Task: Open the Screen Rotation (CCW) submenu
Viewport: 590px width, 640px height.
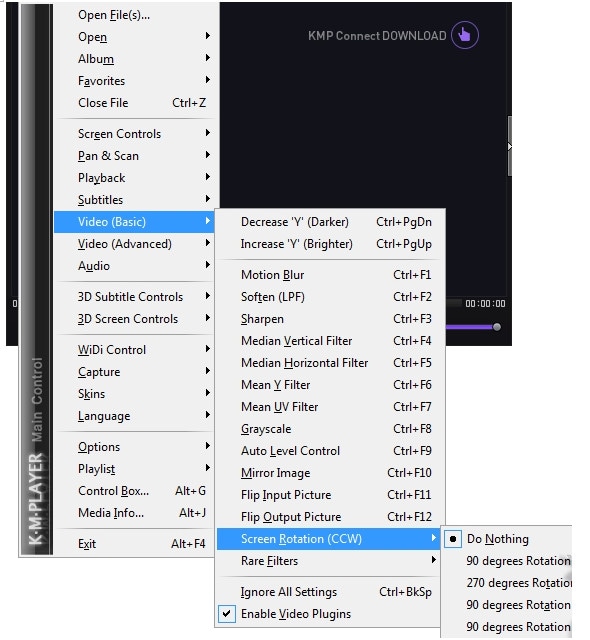Action: 328,539
